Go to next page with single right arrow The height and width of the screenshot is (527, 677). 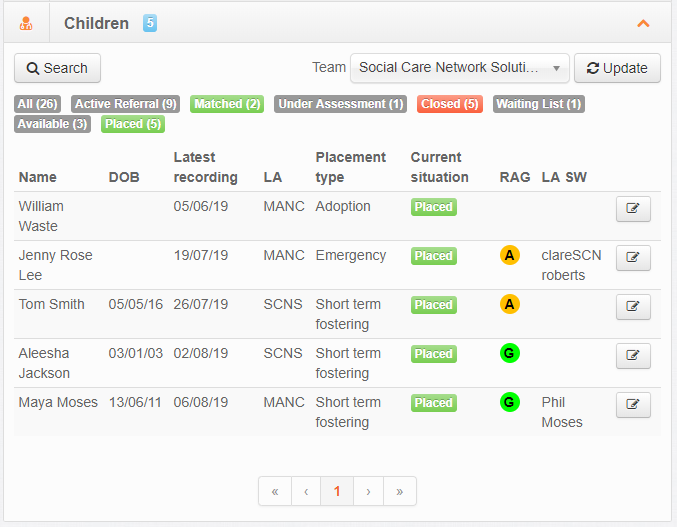(368, 491)
